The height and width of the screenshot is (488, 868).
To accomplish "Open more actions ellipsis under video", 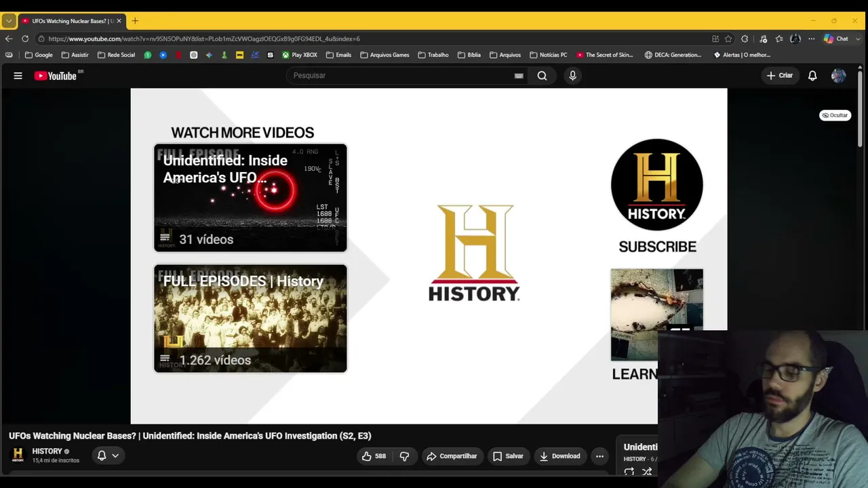I will click(599, 456).
